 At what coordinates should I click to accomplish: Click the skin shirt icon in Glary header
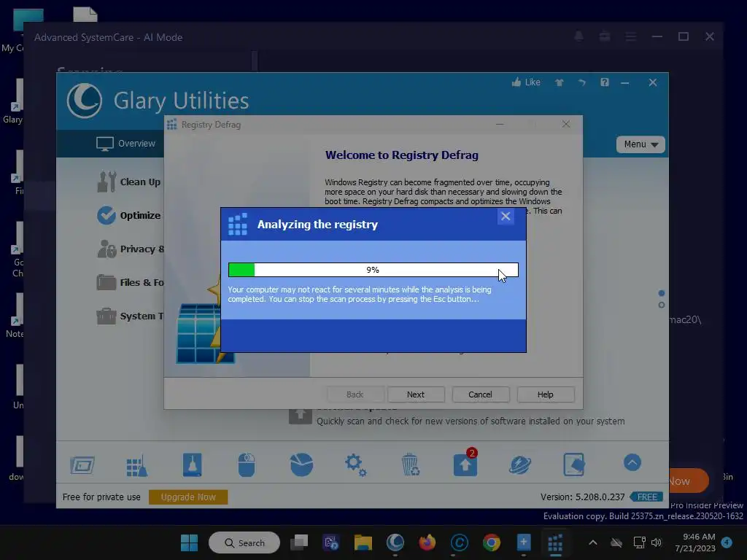(560, 82)
